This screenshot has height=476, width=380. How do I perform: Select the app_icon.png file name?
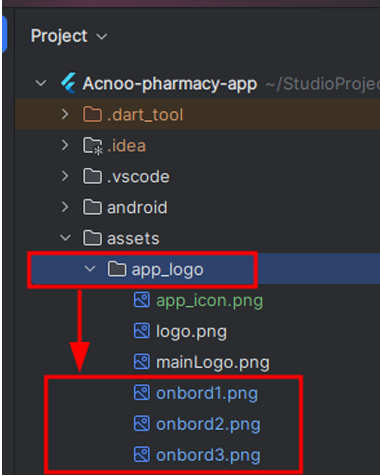(209, 301)
